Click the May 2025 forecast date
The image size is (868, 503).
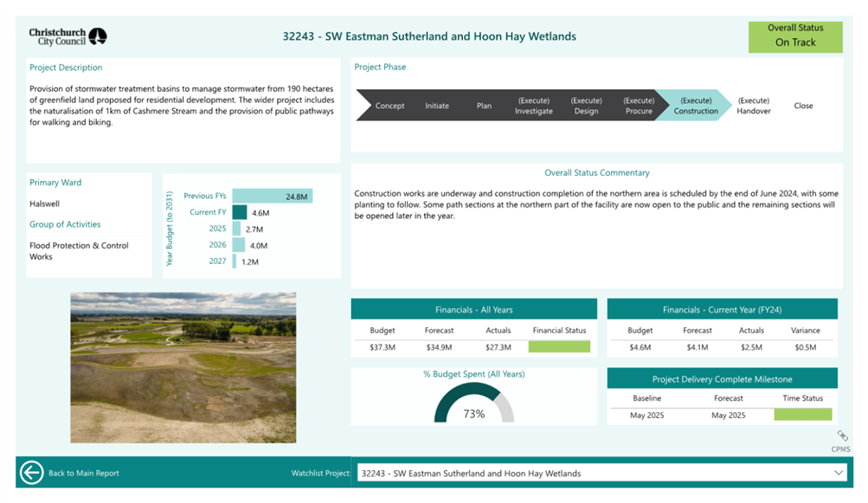tap(728, 415)
